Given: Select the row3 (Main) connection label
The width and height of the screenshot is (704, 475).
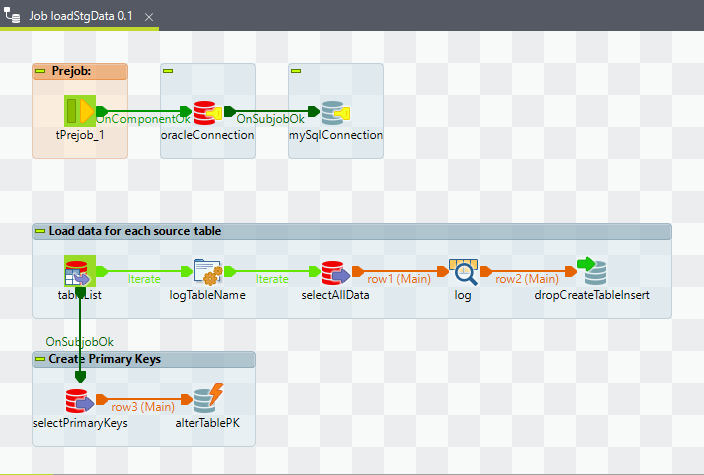Looking at the screenshot, I should pos(143,407).
